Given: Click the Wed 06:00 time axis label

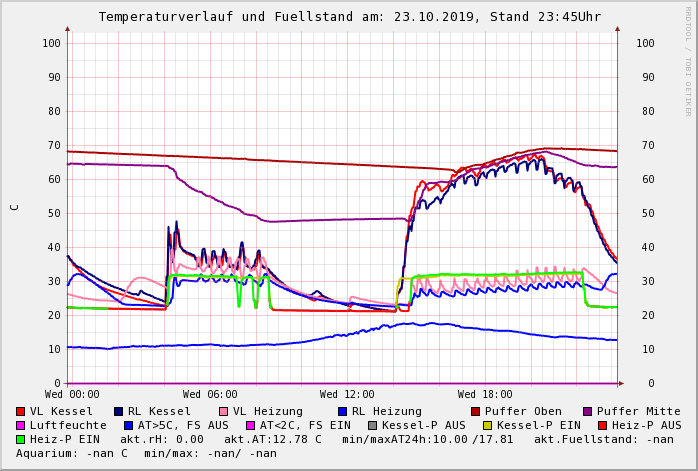Looking at the screenshot, I should point(210,395).
